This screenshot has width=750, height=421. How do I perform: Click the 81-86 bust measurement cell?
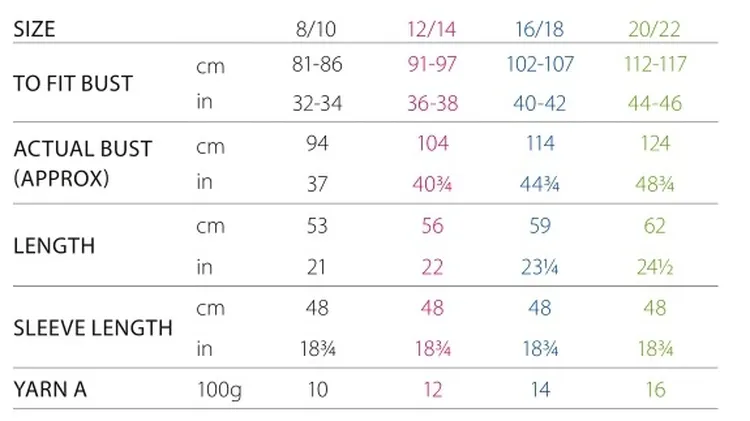pos(317,64)
